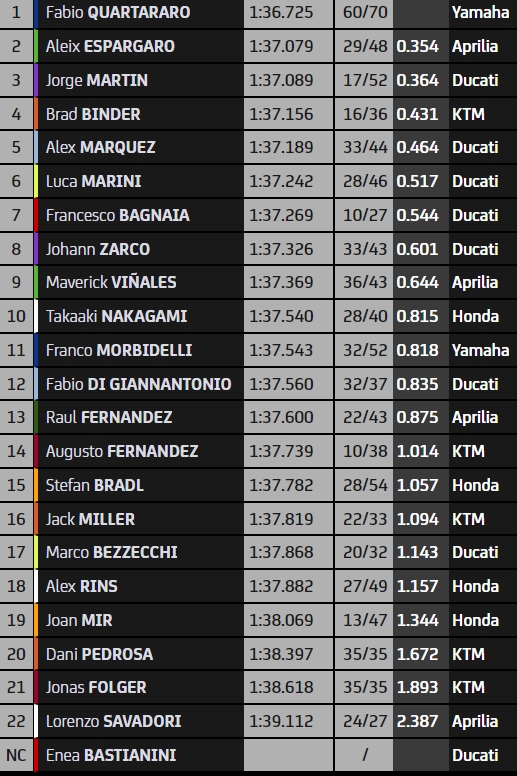Click rider name Fabio QUARTARARO
517x776 pixels.
118,12
